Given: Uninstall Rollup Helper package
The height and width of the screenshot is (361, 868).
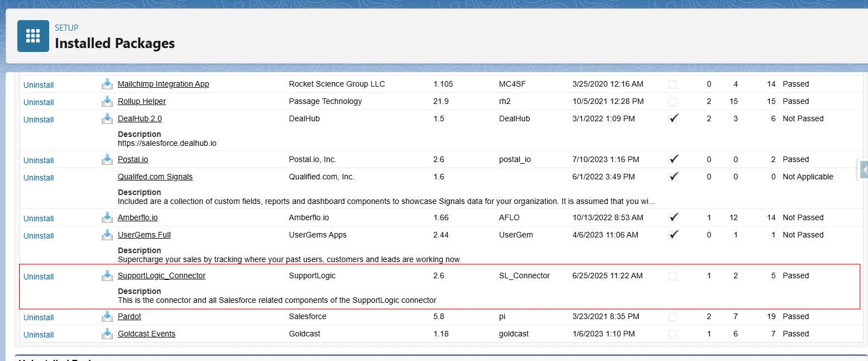Looking at the screenshot, I should pos(39,102).
